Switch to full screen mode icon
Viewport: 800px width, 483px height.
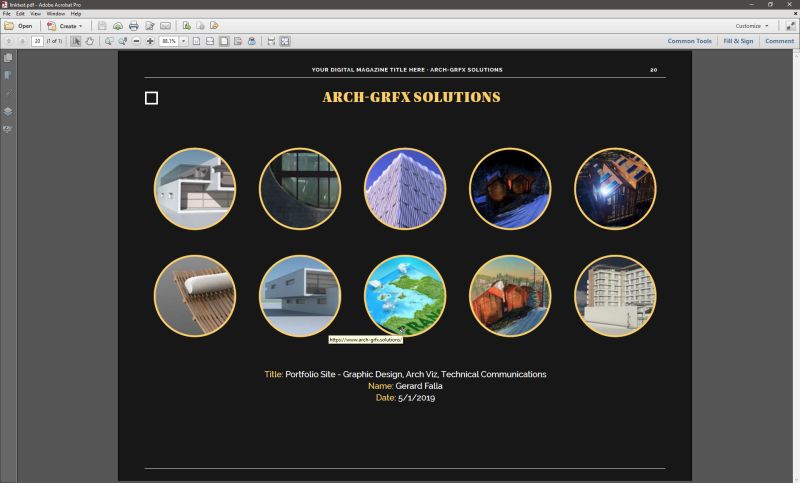coord(285,41)
